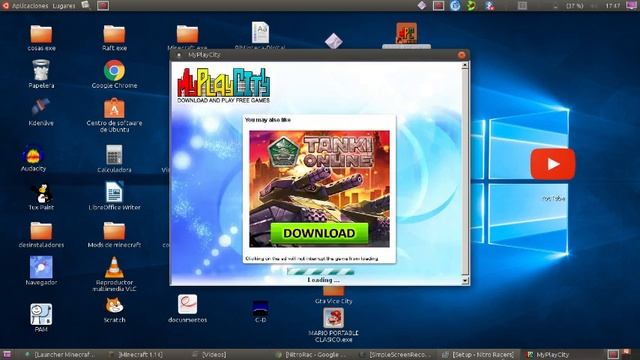Launch the Audacity desktop icon
The width and height of the screenshot is (640, 360).
(33, 155)
